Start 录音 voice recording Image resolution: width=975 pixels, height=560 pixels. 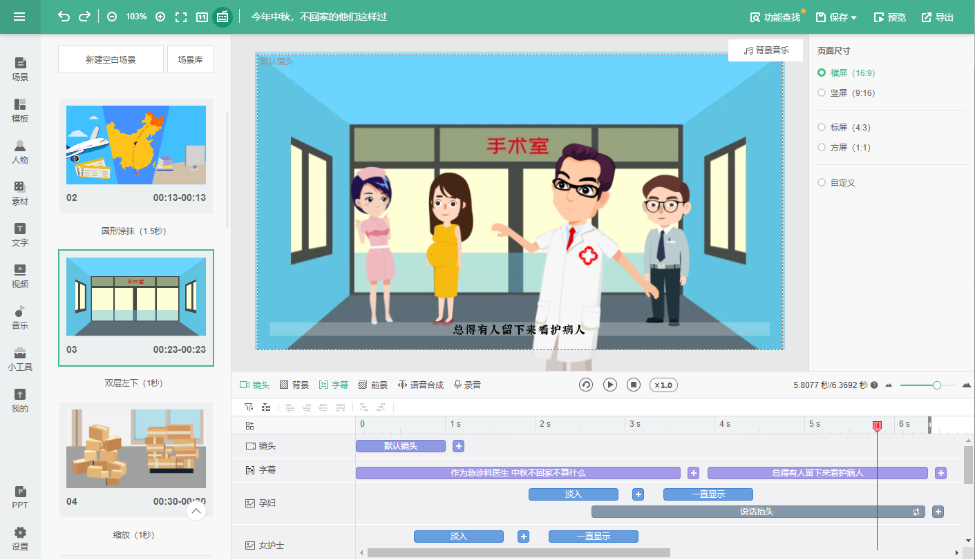467,385
